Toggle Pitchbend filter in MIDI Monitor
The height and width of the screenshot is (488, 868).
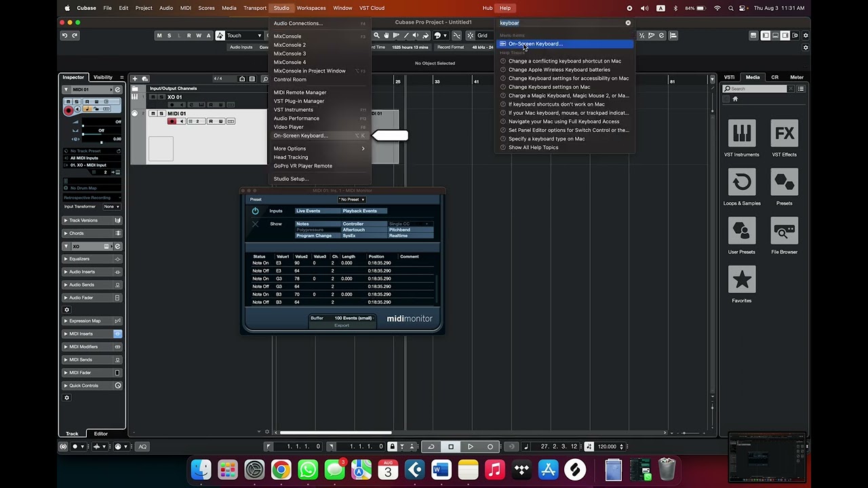click(411, 230)
